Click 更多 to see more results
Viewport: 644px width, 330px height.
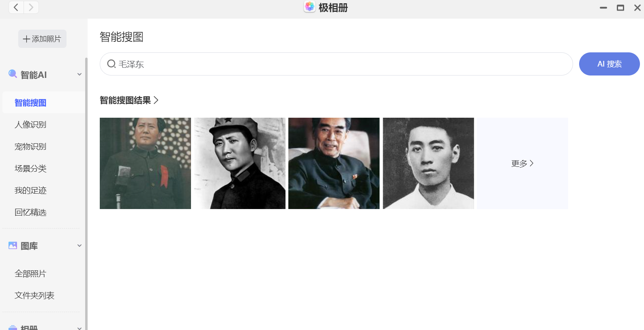point(522,163)
